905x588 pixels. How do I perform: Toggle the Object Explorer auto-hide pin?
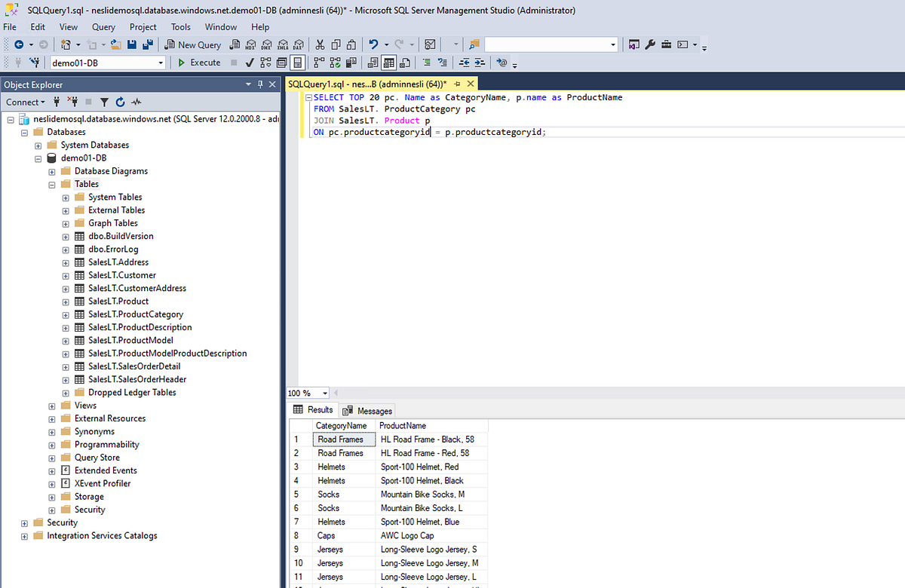(260, 84)
